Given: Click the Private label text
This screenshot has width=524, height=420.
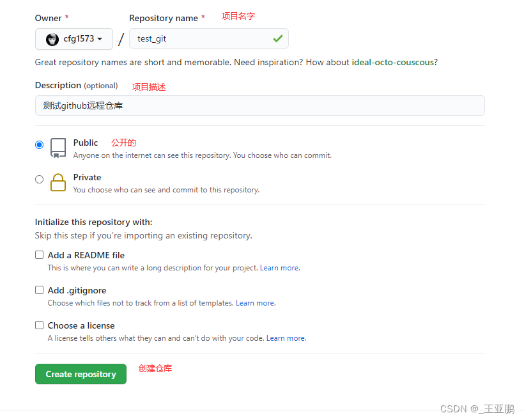Looking at the screenshot, I should (87, 177).
